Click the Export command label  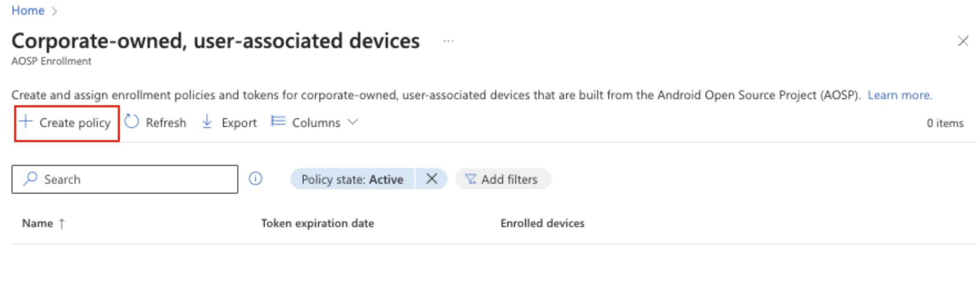point(239,122)
